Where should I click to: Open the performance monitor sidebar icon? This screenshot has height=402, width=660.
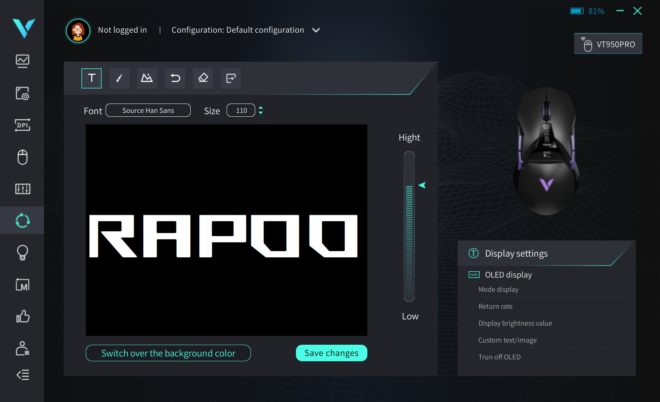tap(23, 61)
